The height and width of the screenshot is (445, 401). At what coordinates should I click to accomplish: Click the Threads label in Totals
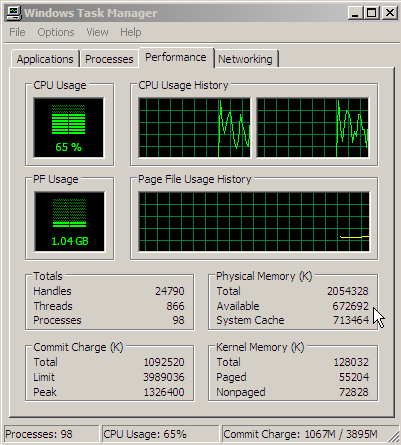point(53,306)
